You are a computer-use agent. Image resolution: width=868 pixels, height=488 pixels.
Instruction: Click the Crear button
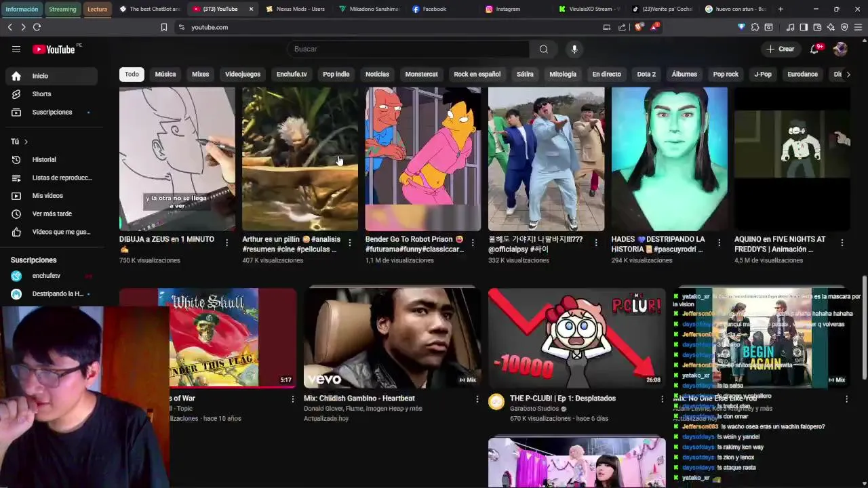click(x=781, y=49)
